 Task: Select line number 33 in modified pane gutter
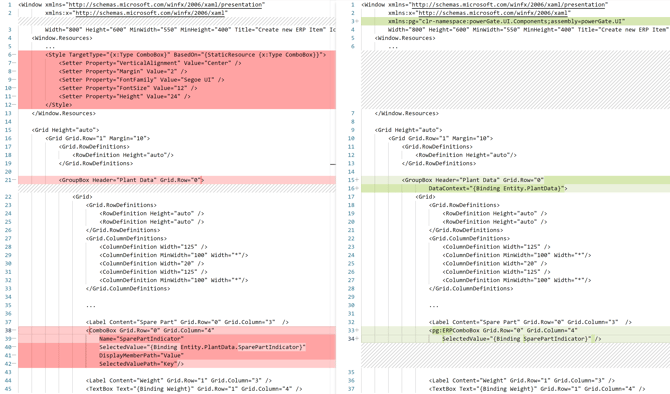pos(352,330)
